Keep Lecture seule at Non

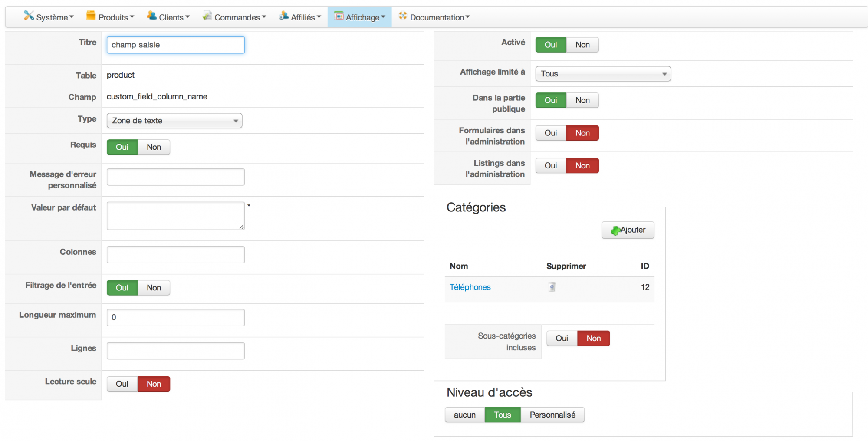[154, 384]
